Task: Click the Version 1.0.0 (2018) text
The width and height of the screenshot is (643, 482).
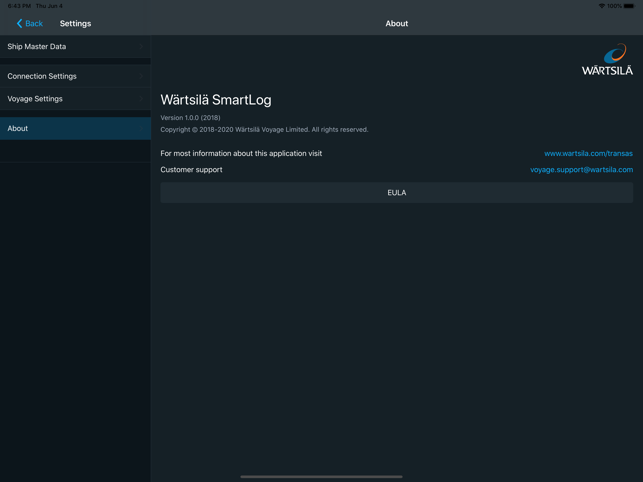Action: (190, 118)
